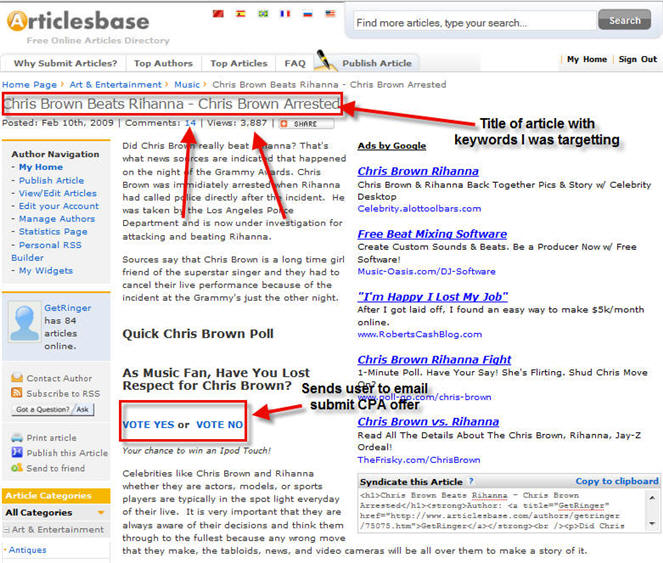Click the Publish this Article icon

point(17,452)
